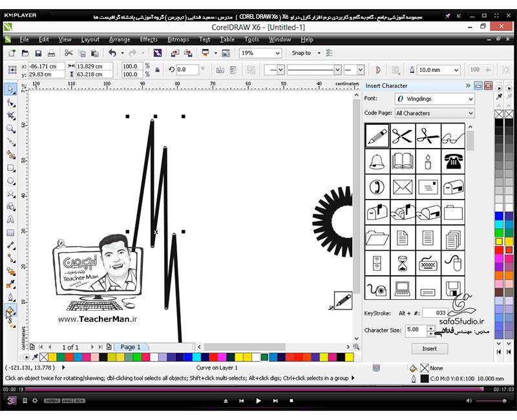517x420 pixels.
Task: Select the Rectangle tool
Action: 10,168
